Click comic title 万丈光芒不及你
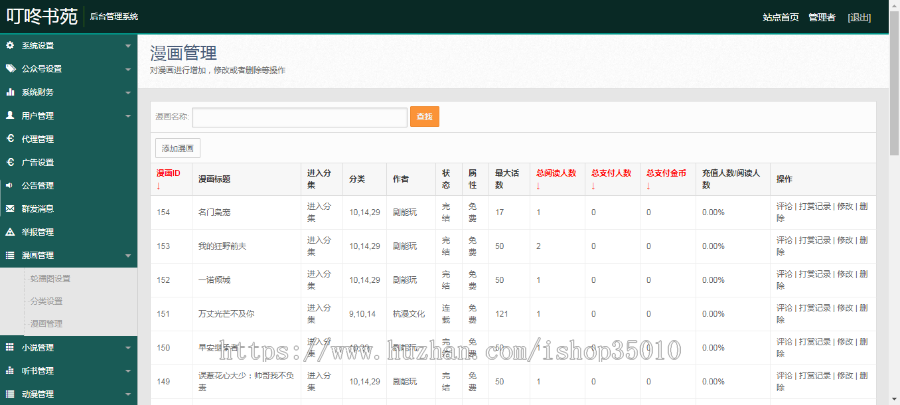 (x=226, y=314)
